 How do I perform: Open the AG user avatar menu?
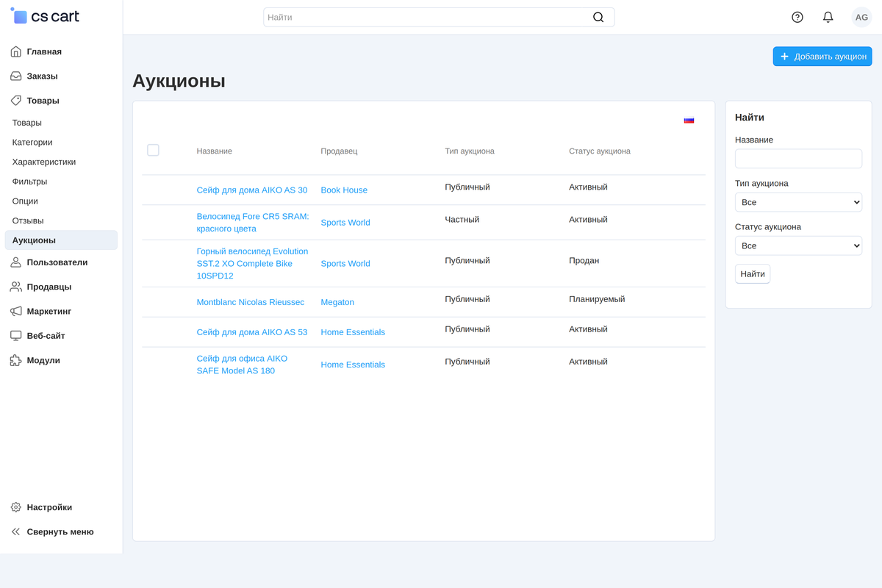(861, 17)
